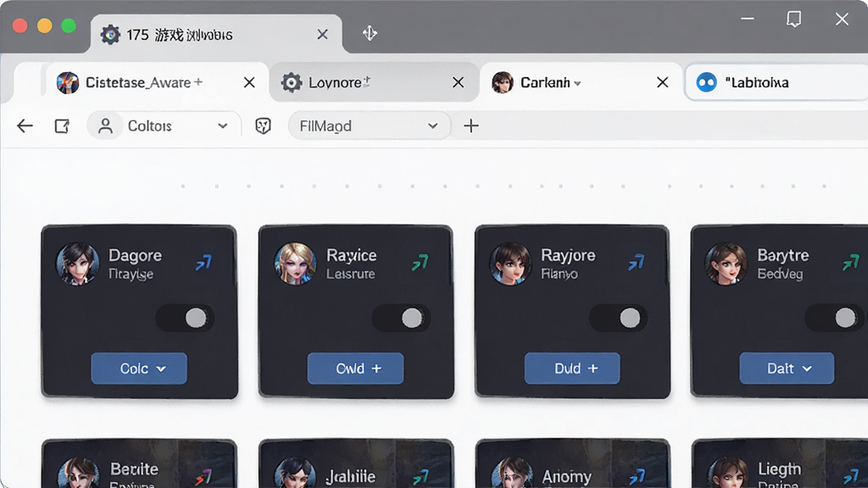Screen dimensions: 868x488
Task: Click the Liegth card name
Action: 780,469
